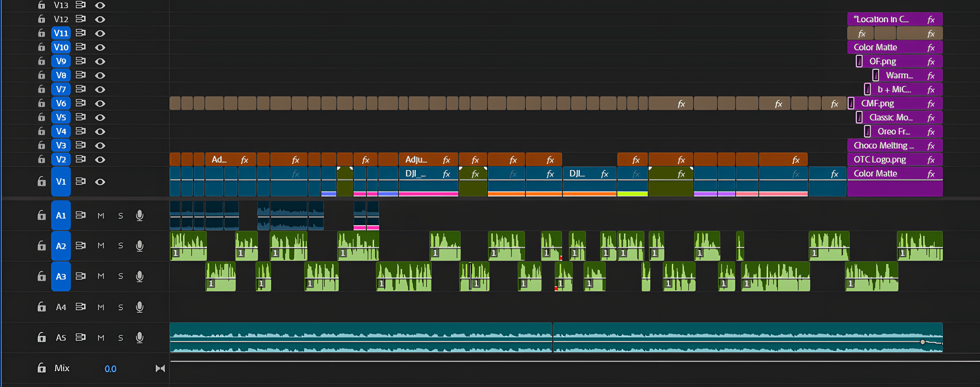
Task: Hide track V1 output with eye
Action: click(x=100, y=182)
